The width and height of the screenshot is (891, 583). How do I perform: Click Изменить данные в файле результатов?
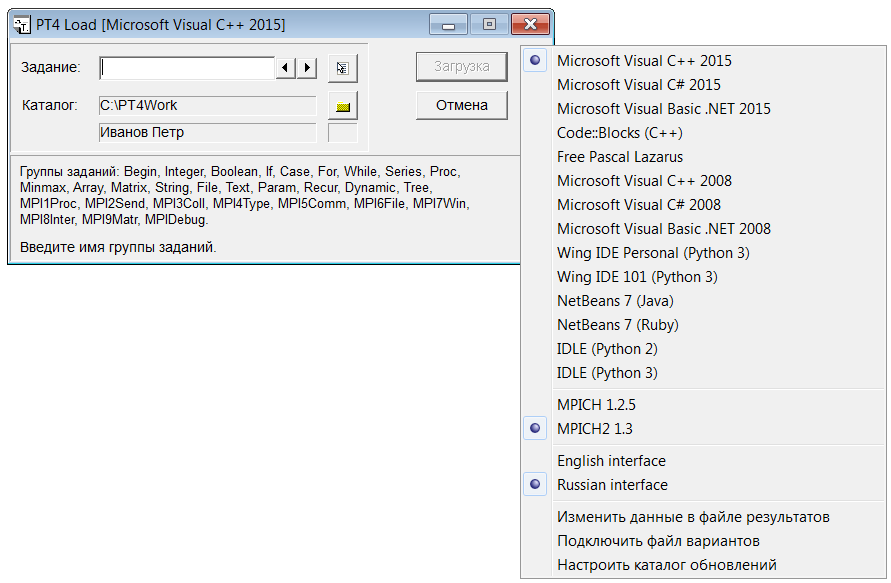point(703,517)
